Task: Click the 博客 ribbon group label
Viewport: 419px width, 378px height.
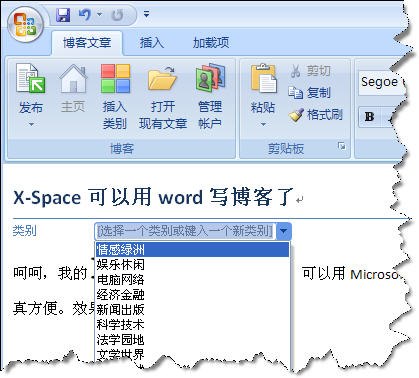Action: [121, 149]
